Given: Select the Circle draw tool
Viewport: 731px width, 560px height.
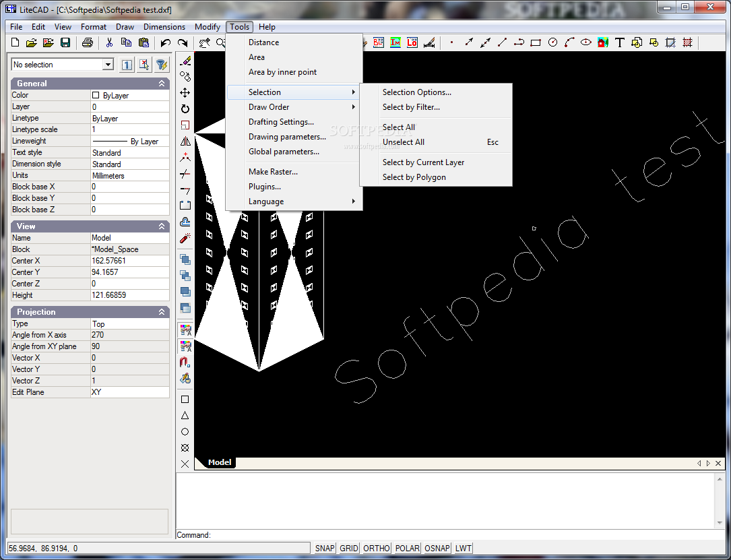Looking at the screenshot, I should (552, 43).
